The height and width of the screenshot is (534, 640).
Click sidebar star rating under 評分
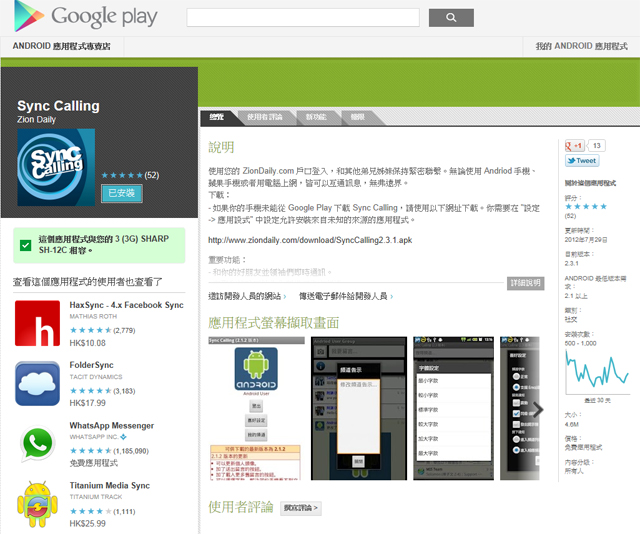(586, 207)
